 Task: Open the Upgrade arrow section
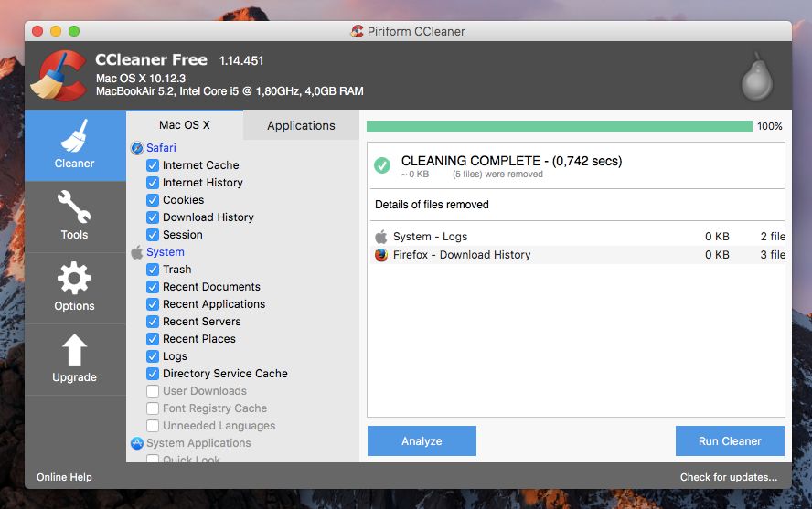(x=75, y=359)
